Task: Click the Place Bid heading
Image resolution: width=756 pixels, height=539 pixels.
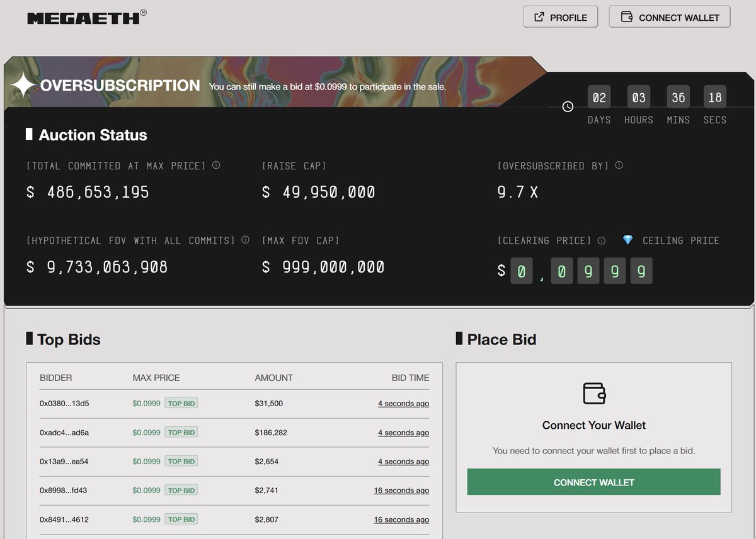Action: click(501, 339)
